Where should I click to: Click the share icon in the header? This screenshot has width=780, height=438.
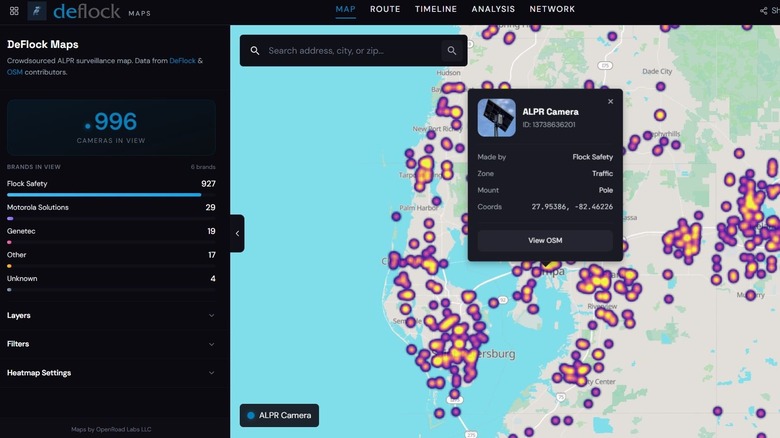[764, 10]
